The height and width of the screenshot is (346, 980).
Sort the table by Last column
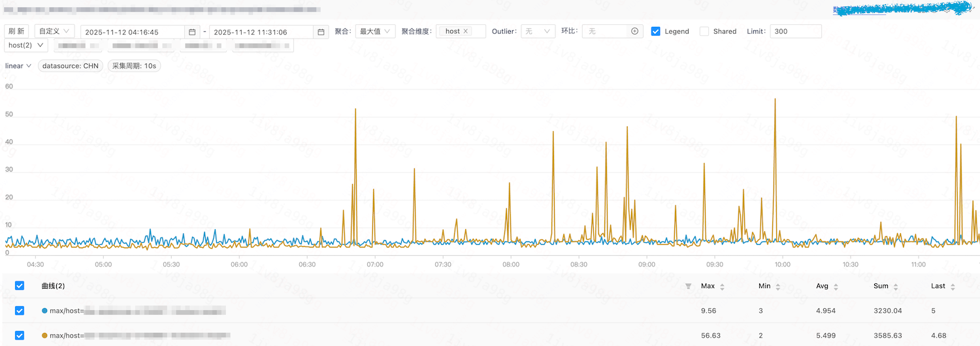click(x=952, y=287)
